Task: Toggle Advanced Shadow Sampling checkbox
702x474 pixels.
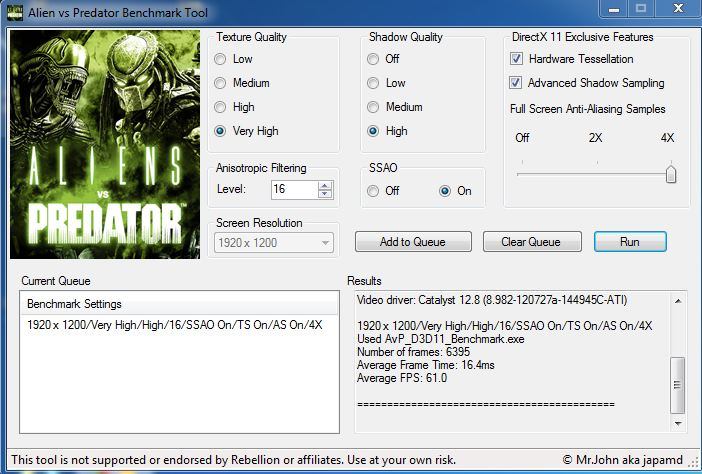Action: [515, 82]
